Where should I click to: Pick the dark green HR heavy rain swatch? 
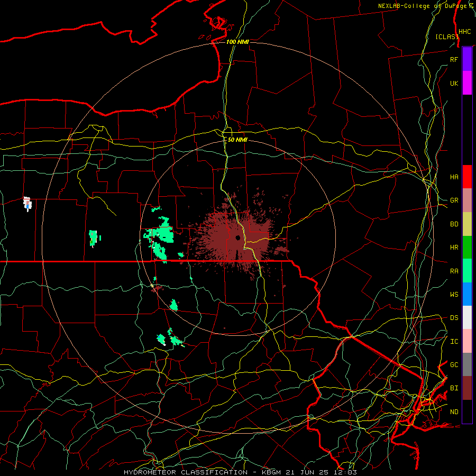tap(467, 248)
